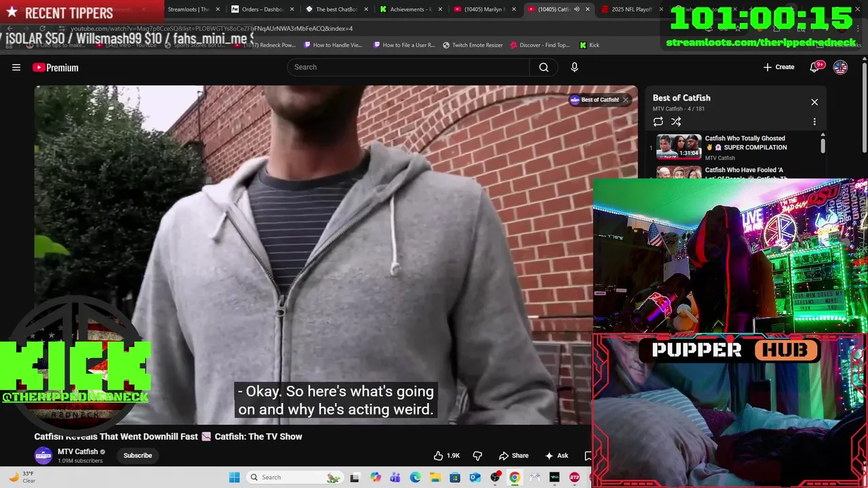Click the Ask button
Viewport: 868px width, 488px height.
(557, 455)
